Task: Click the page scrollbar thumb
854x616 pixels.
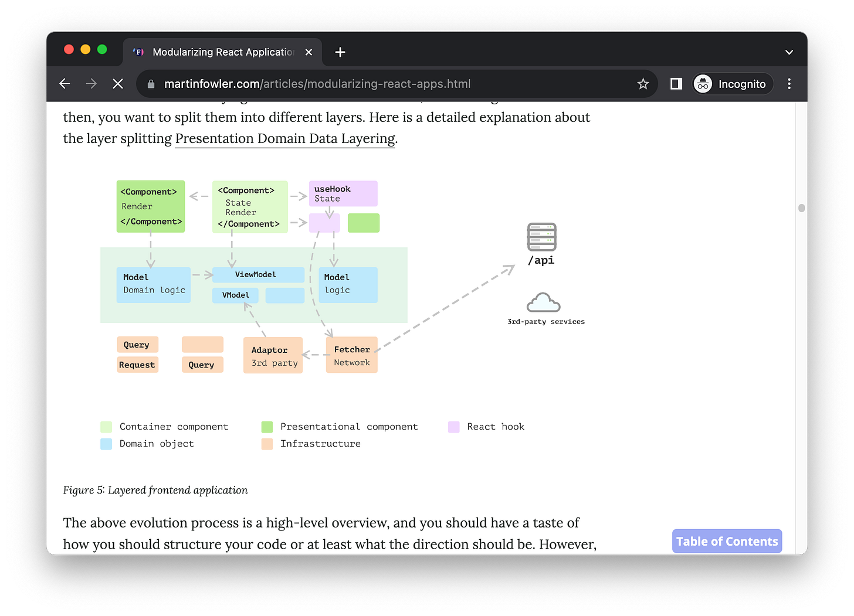Action: [802, 208]
